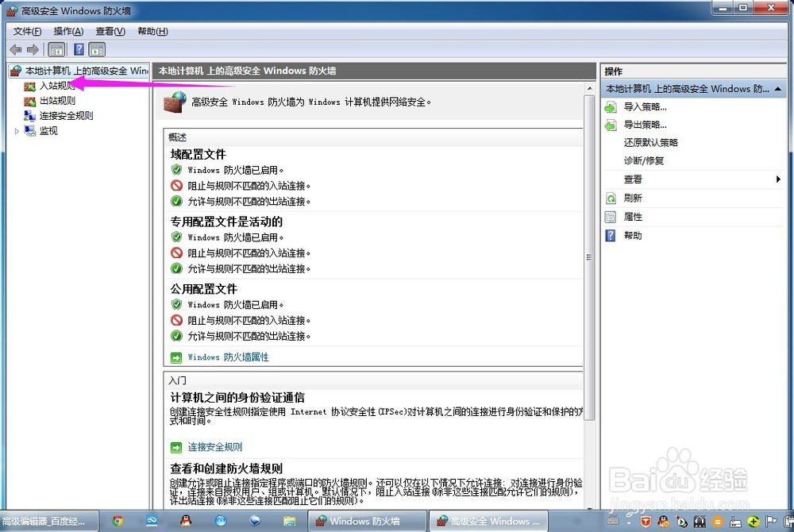The width and height of the screenshot is (794, 532).
Task: Click the orange round icon in system tray
Action: point(718,522)
